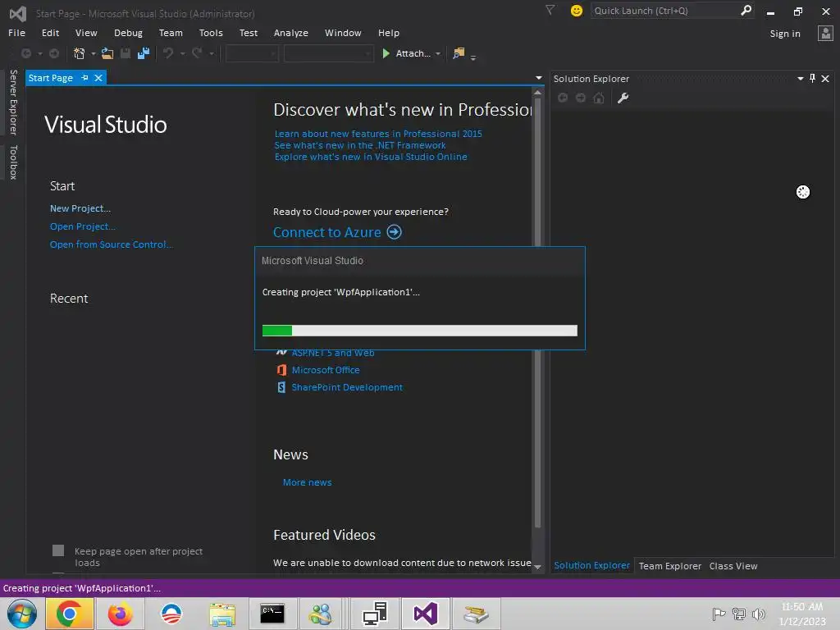
Task: Open the Analyze menu
Action: (291, 33)
